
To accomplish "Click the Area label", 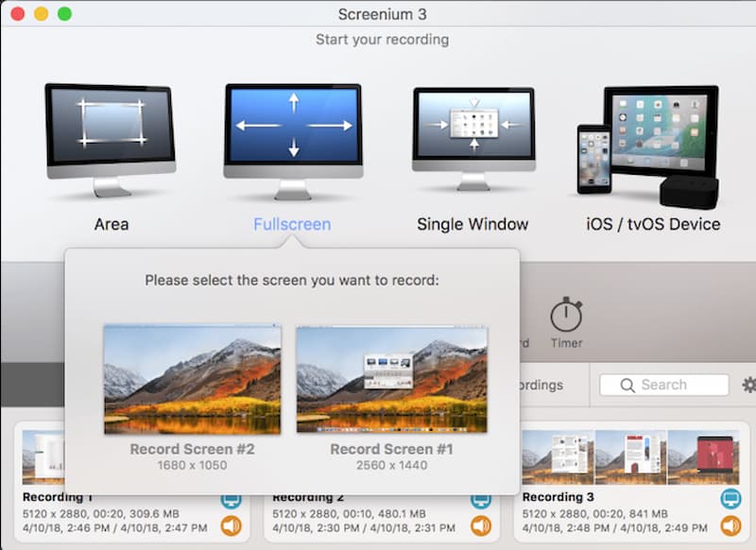I will pos(112,224).
